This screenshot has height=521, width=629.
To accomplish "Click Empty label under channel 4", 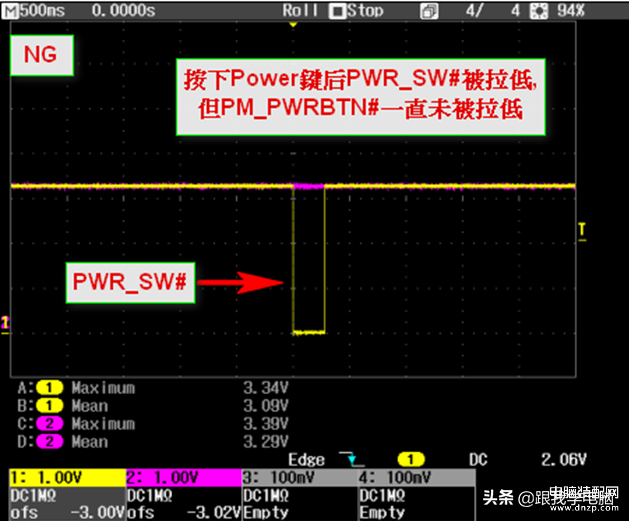I will click(382, 513).
